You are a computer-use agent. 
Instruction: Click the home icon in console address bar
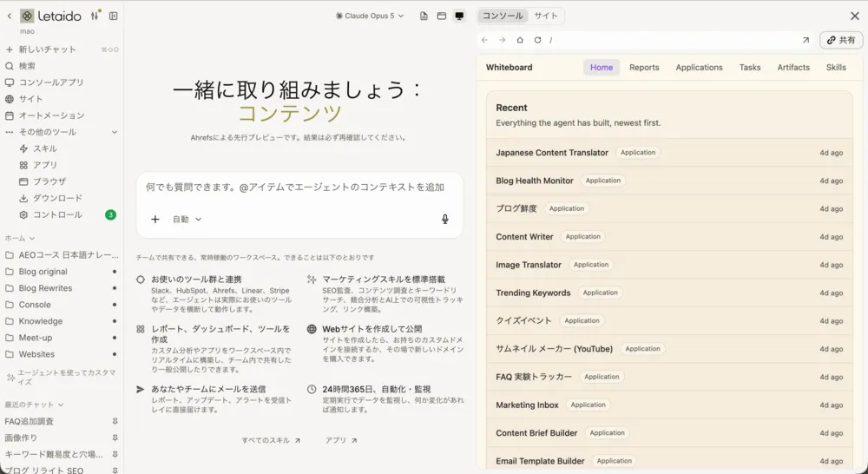click(520, 40)
